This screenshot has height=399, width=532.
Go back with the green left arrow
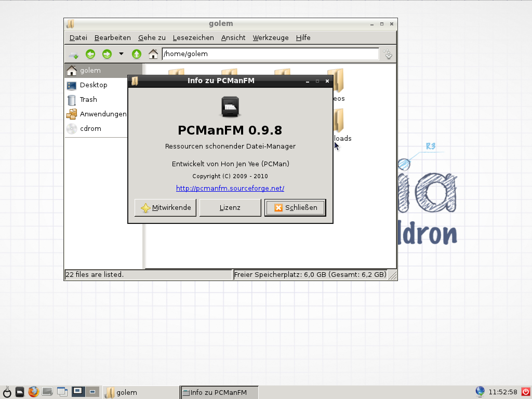90,54
